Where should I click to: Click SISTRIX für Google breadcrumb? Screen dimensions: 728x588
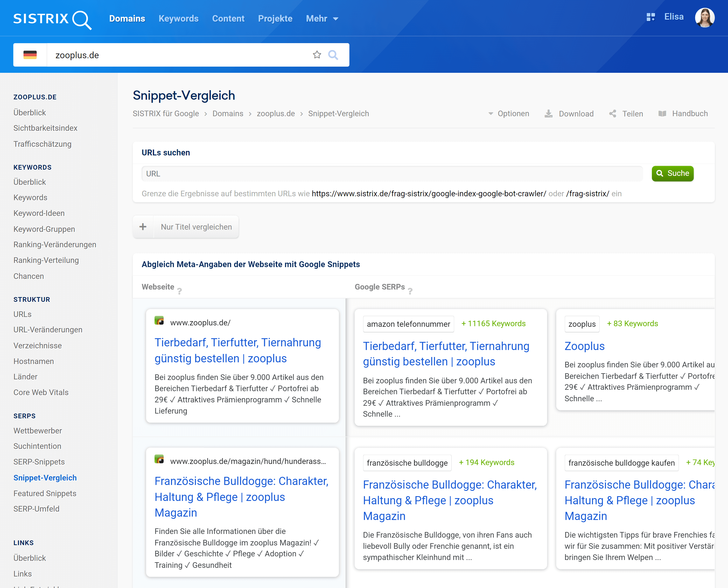[x=166, y=114]
